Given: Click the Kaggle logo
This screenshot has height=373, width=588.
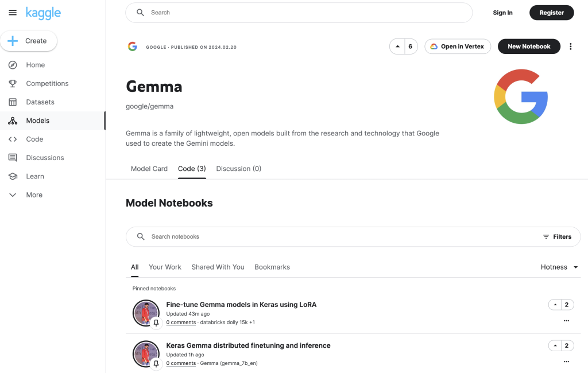Looking at the screenshot, I should tap(43, 13).
